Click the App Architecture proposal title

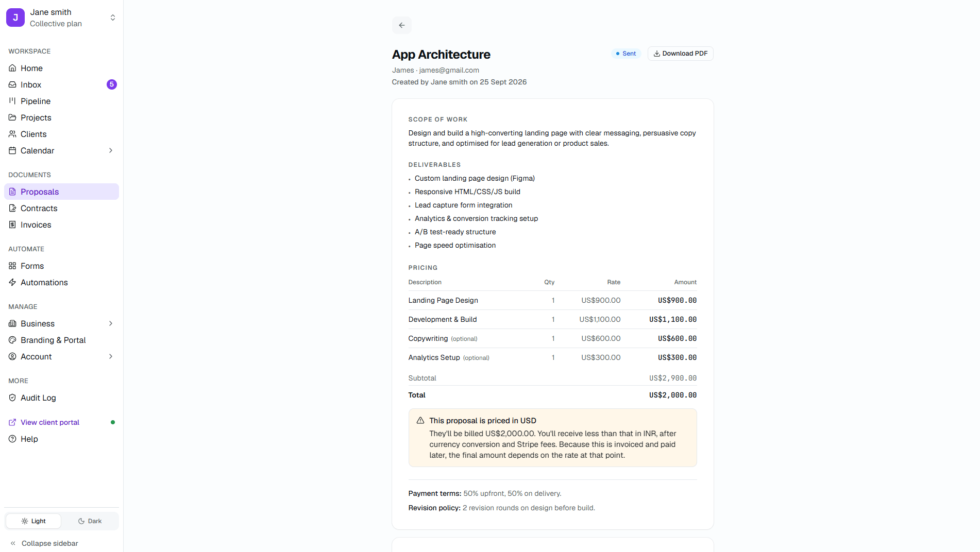(441, 55)
